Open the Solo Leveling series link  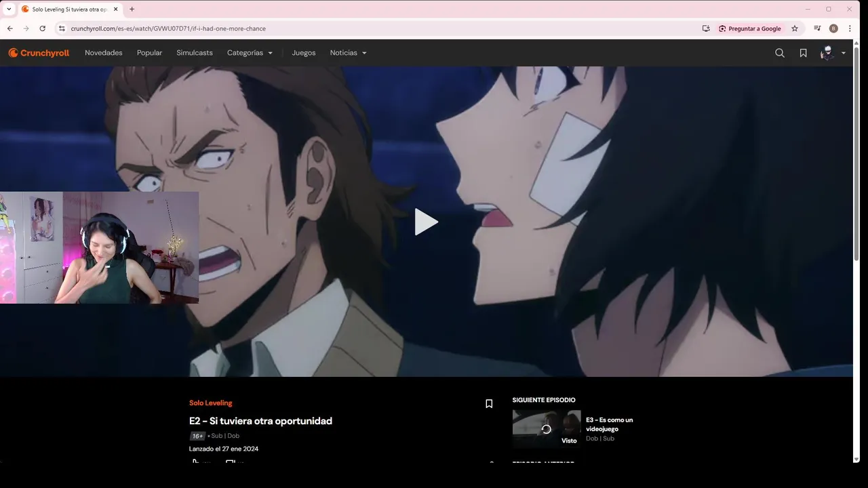coord(210,403)
